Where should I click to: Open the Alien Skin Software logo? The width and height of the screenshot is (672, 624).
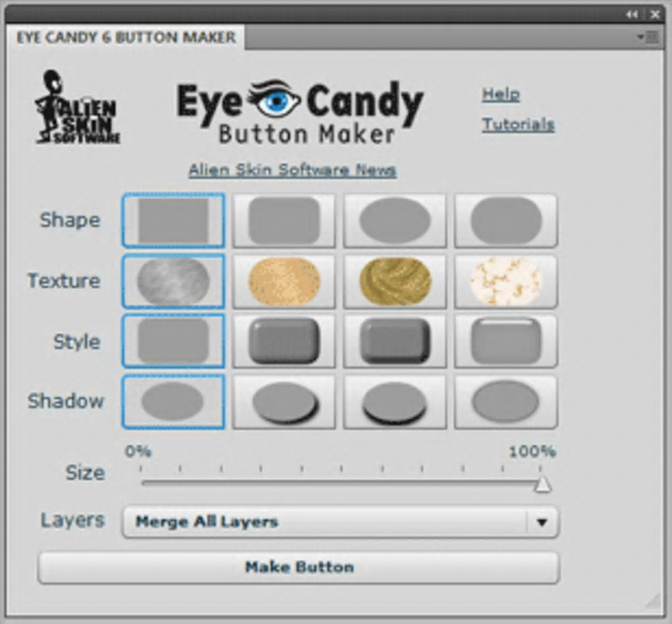(x=78, y=107)
